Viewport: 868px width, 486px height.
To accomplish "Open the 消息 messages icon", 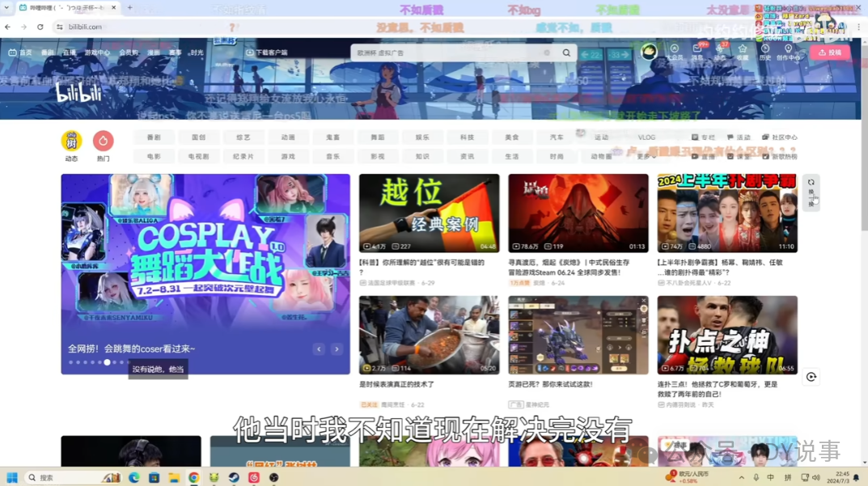I will tap(697, 52).
